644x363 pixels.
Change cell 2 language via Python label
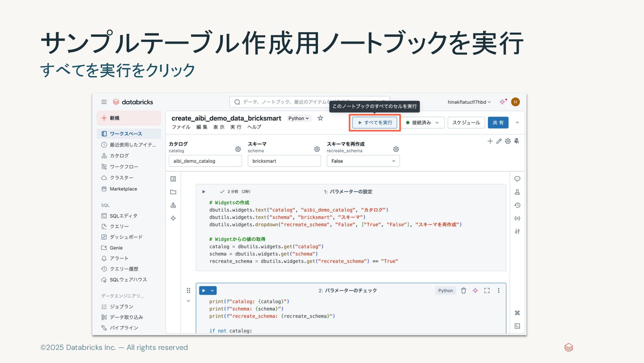click(x=446, y=291)
